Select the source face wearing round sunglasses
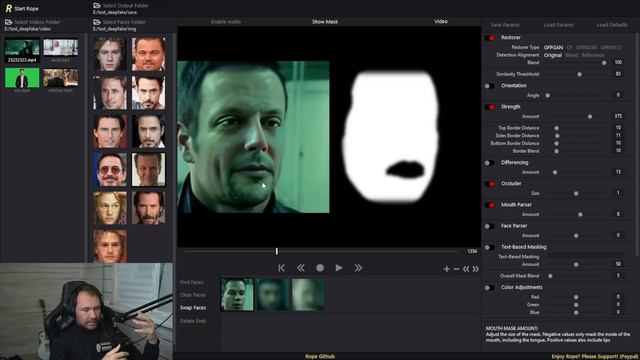 tap(110, 170)
